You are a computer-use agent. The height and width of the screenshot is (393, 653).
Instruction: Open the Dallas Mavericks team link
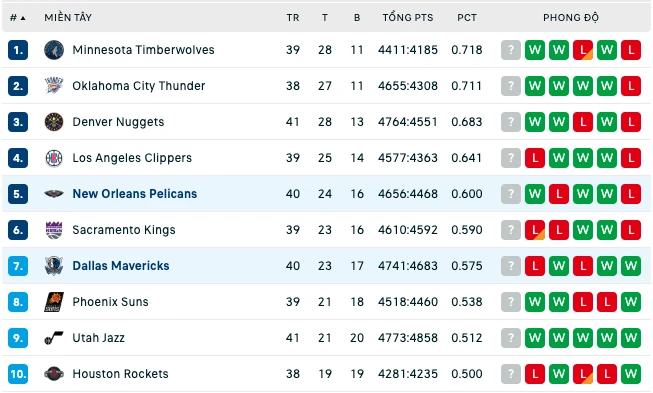(121, 266)
